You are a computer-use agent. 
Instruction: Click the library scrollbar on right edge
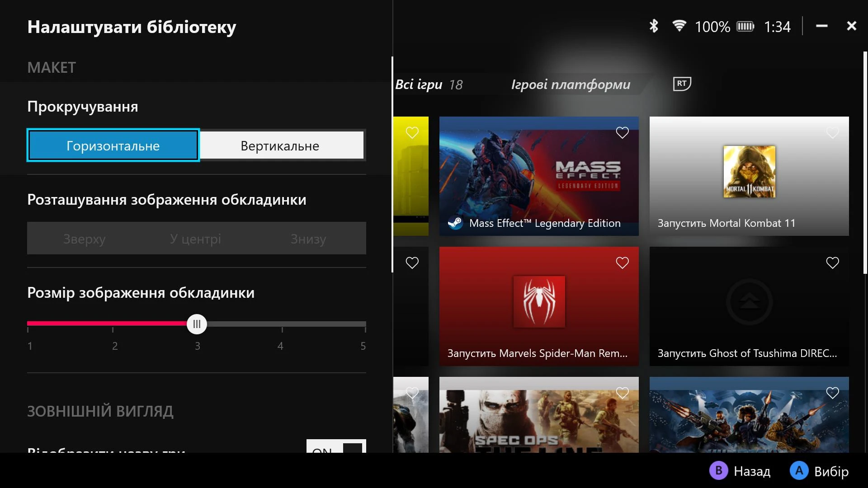[865, 163]
